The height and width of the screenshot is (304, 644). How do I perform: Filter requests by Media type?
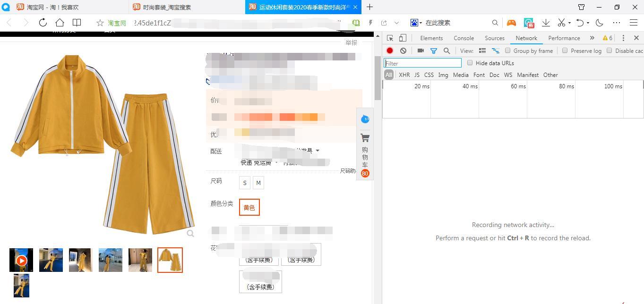point(461,75)
